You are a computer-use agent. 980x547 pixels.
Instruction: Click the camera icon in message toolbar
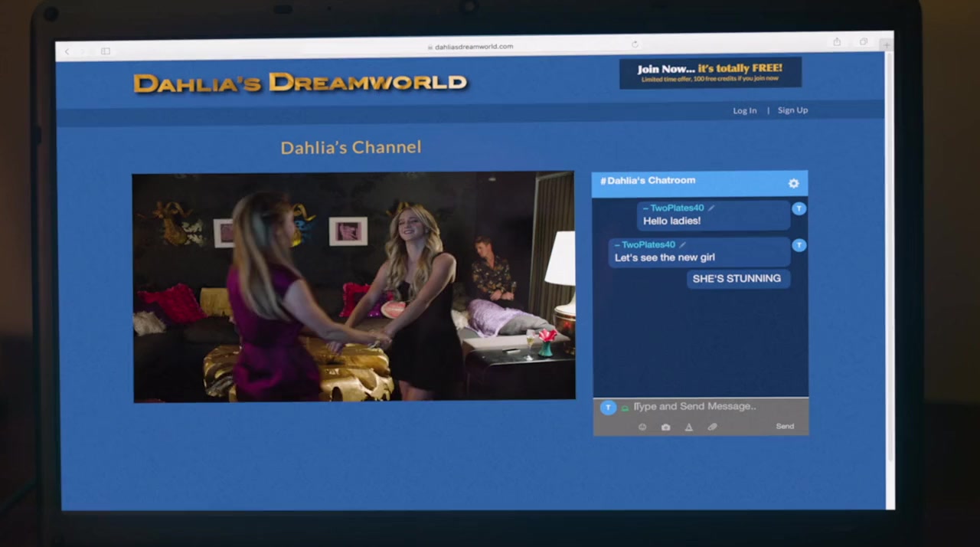(x=665, y=427)
